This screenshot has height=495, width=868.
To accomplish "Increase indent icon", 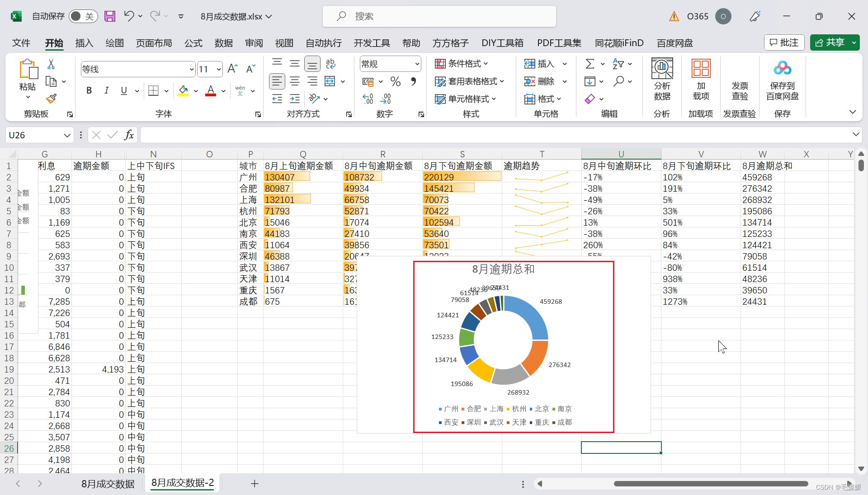I will click(x=295, y=99).
